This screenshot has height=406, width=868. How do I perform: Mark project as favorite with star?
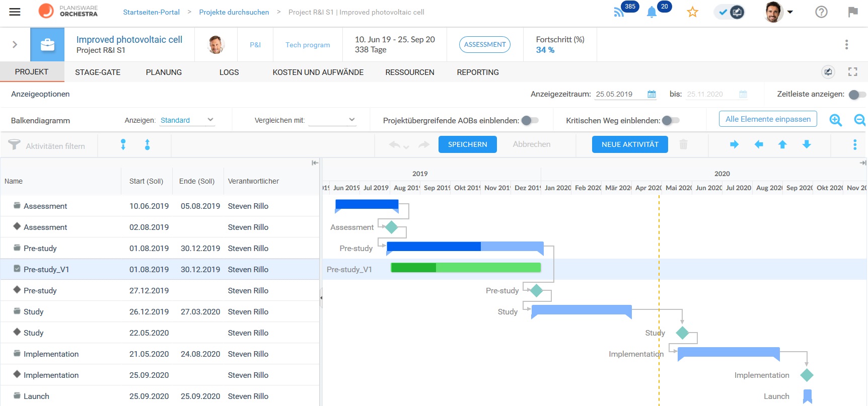coord(693,12)
